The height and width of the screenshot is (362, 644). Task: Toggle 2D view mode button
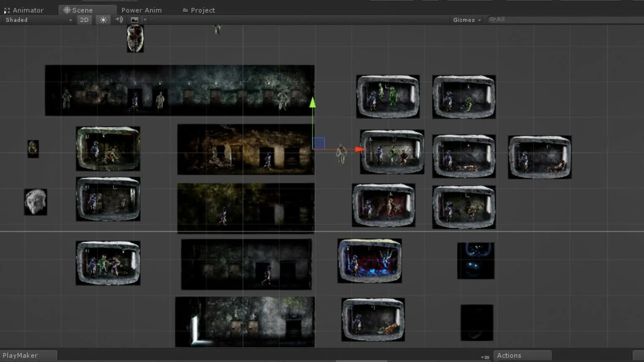84,20
